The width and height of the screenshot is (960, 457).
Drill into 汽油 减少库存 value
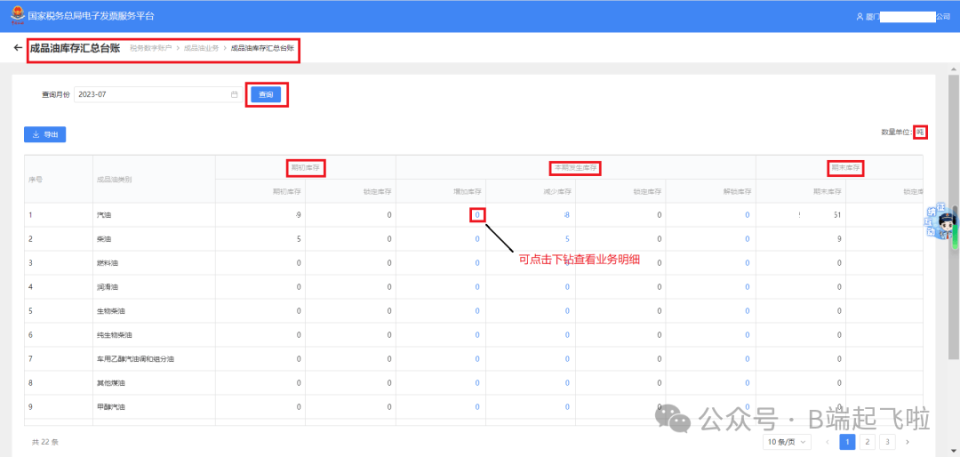[x=567, y=215]
